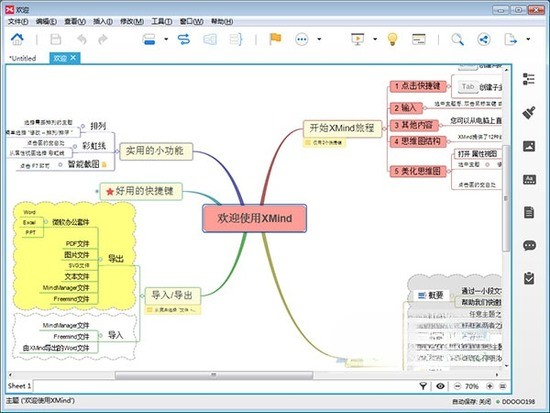Screen dimensions: 550x413
Task: Click the summary bracket icon
Action: point(236,39)
